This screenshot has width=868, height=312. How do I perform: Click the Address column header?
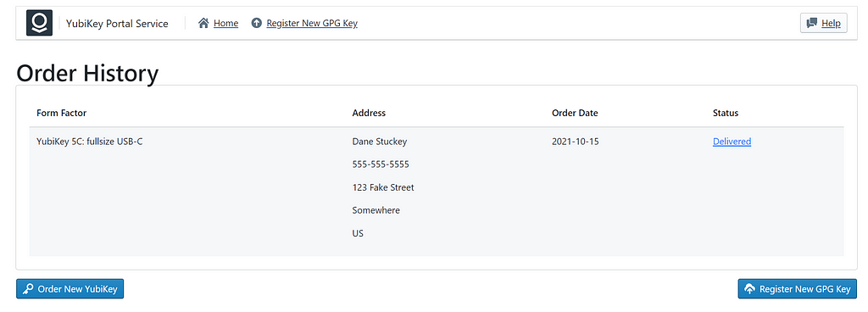[369, 113]
